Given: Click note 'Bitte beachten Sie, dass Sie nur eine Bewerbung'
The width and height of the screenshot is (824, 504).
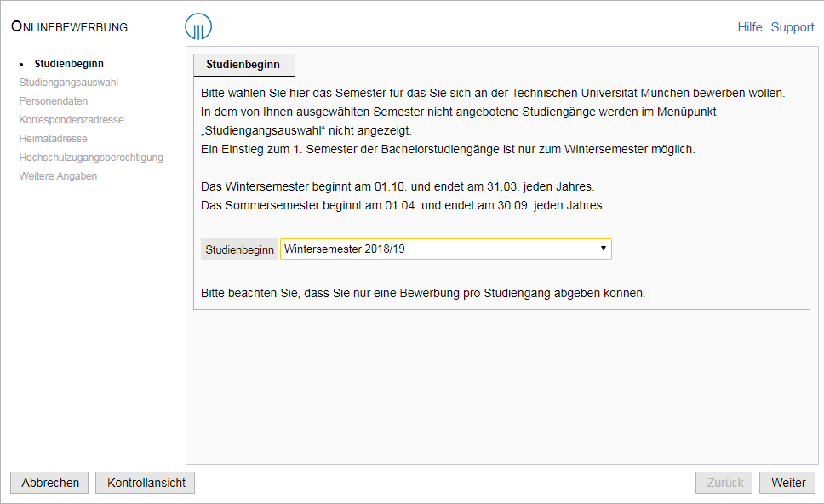Looking at the screenshot, I should click(330, 293).
